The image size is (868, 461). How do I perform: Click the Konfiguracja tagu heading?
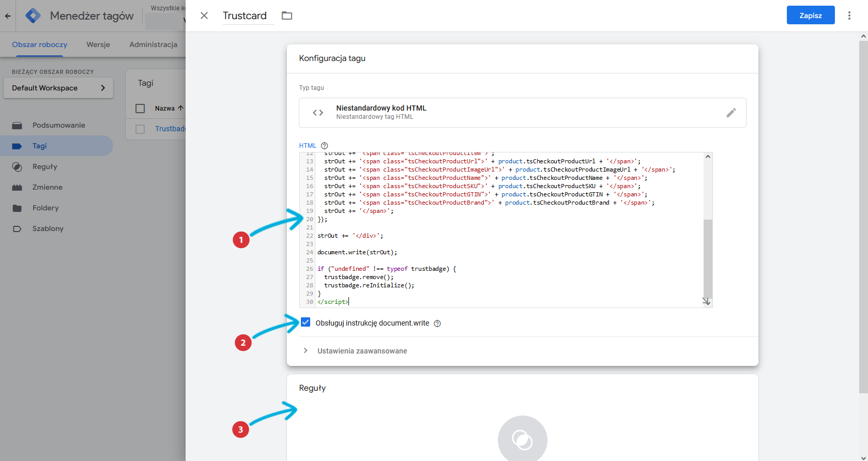[332, 58]
